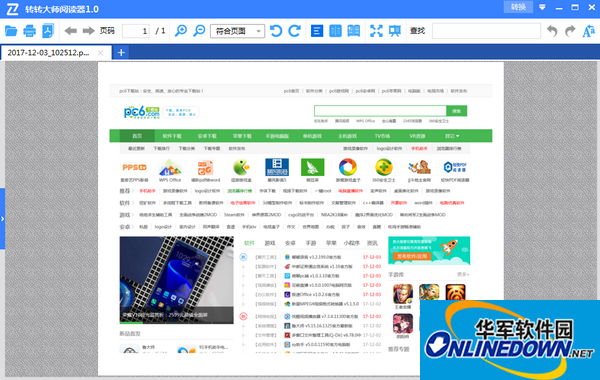Click the document export icon beside print
Viewport: 600px width, 380px height.
(x=48, y=31)
